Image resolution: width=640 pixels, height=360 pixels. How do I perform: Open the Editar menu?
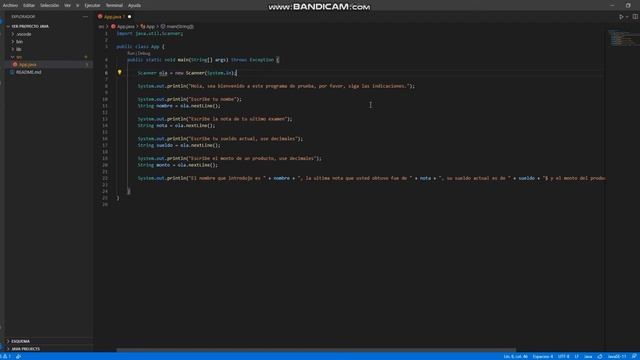coord(29,5)
